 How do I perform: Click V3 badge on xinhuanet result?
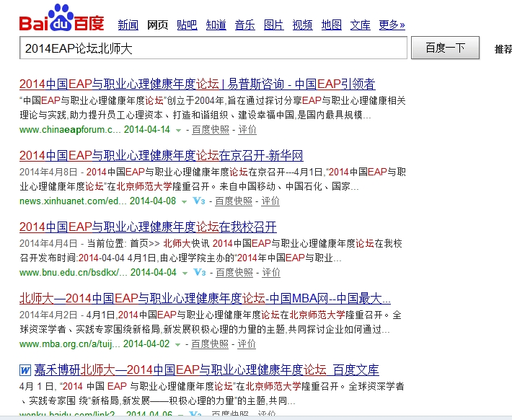199,201
